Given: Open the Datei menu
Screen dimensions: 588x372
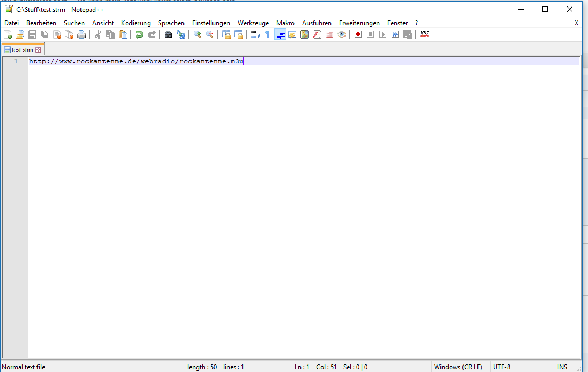Looking at the screenshot, I should (x=12, y=23).
